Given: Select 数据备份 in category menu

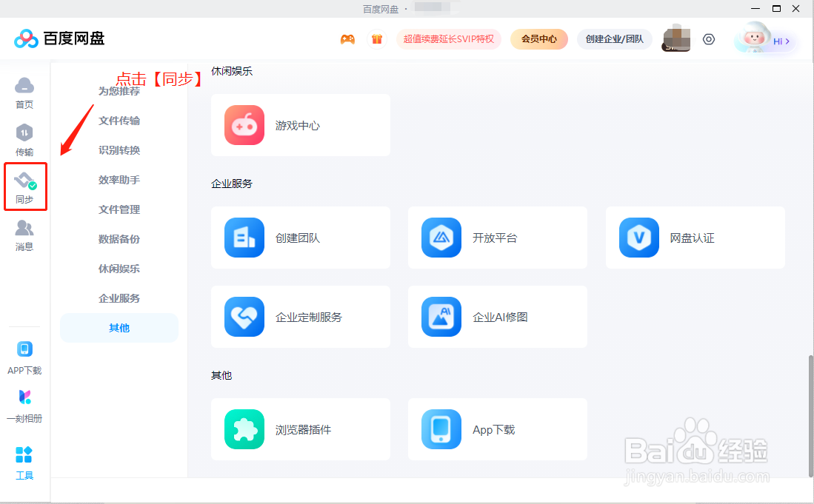Looking at the screenshot, I should click(x=119, y=239).
